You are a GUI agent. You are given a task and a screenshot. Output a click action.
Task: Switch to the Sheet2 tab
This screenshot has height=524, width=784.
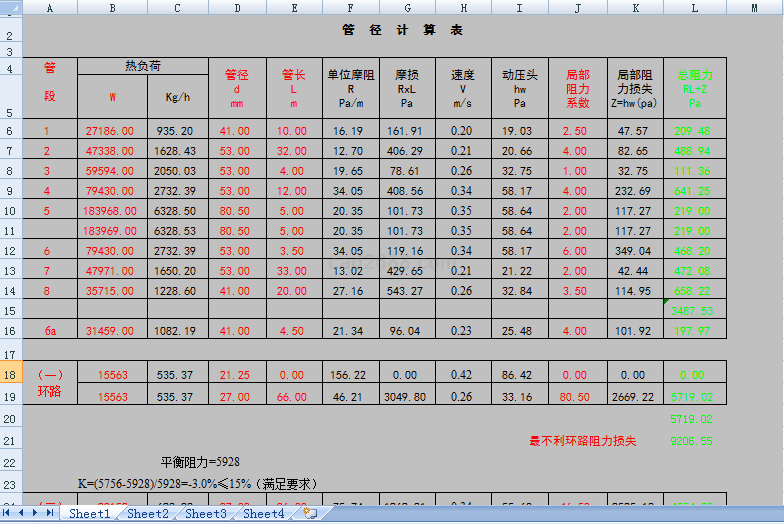[x=147, y=513]
